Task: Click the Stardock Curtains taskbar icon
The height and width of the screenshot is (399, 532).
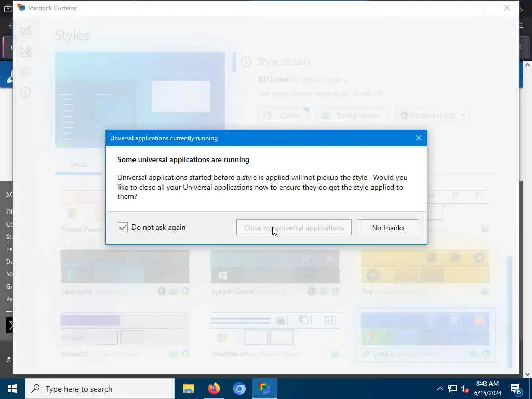Action: tap(264, 389)
